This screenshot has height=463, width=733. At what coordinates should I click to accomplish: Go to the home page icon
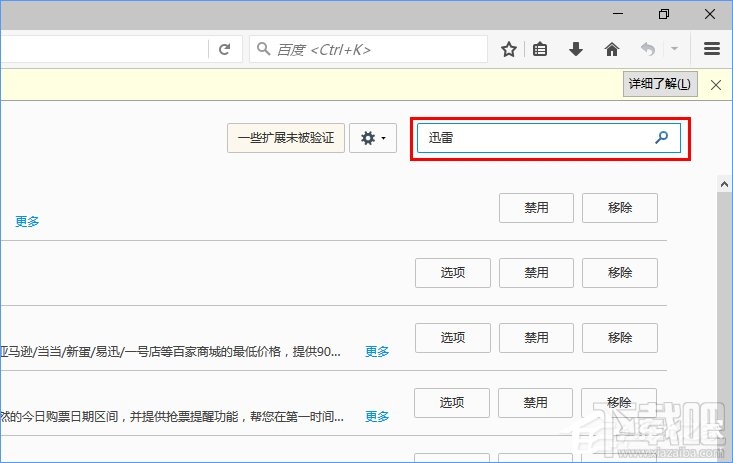612,49
